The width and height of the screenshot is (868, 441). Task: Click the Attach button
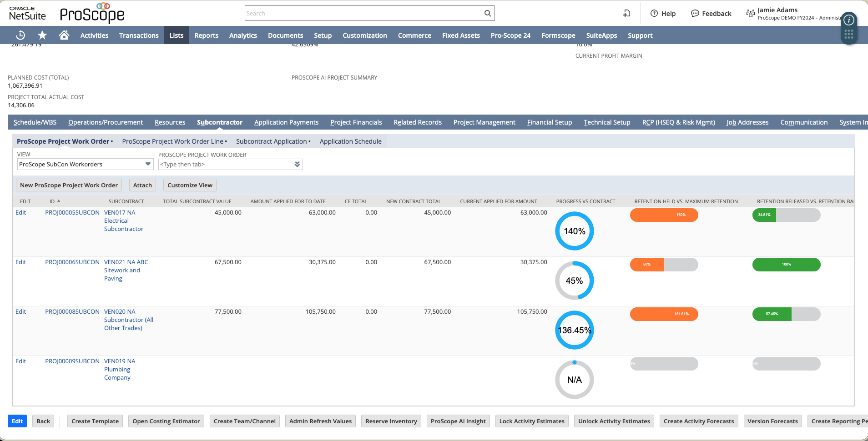click(x=142, y=185)
